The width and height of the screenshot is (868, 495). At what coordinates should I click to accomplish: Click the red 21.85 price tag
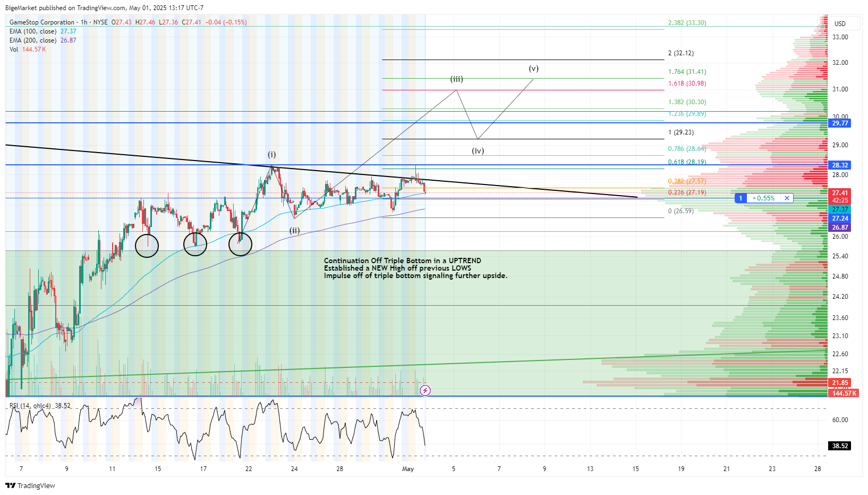point(840,383)
